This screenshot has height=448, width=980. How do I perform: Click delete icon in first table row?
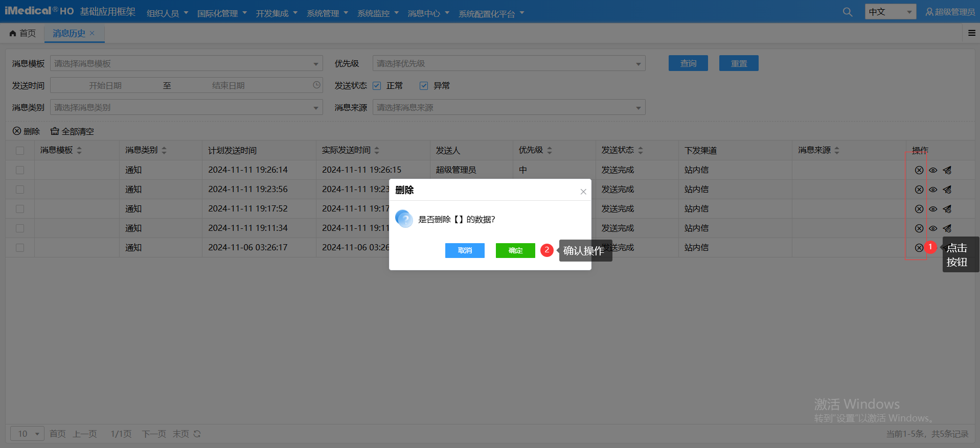[919, 170]
